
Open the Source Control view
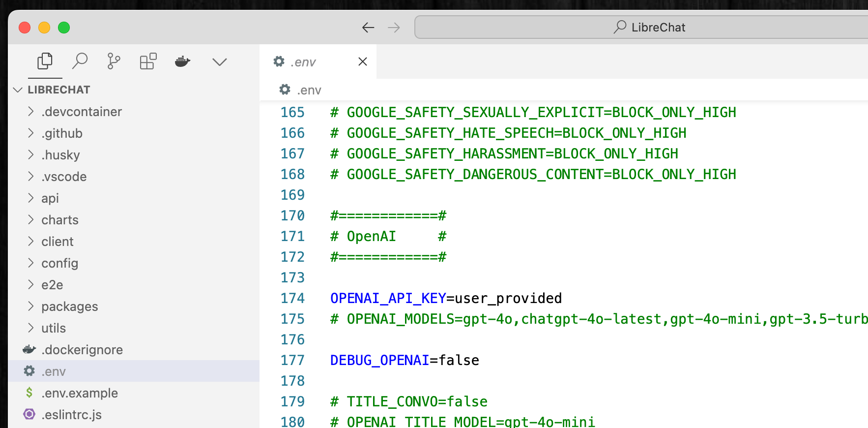(x=114, y=61)
